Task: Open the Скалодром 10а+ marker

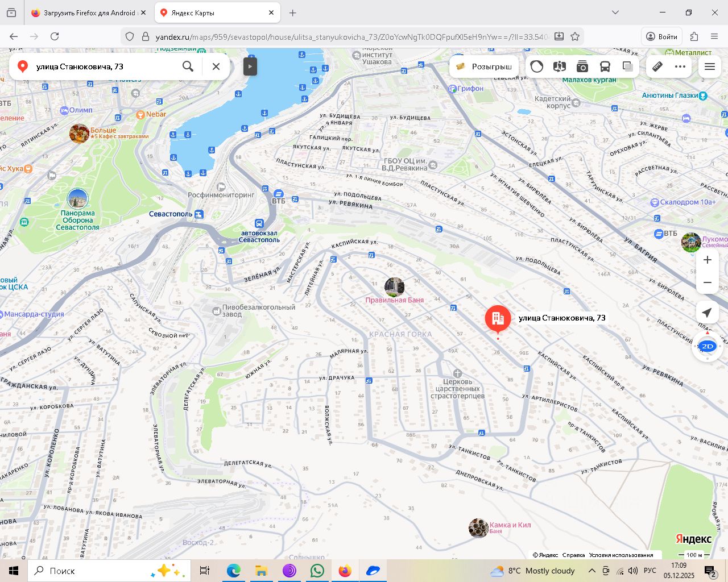Action: (655, 202)
